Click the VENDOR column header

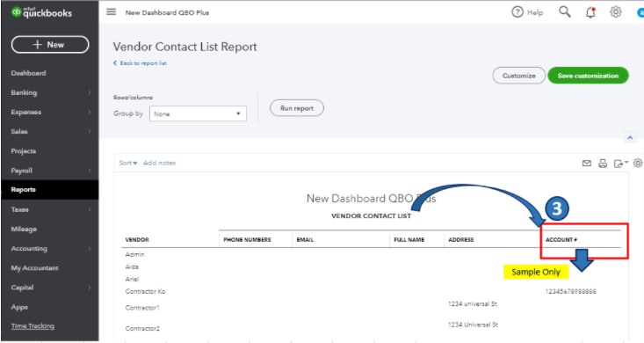click(137, 240)
